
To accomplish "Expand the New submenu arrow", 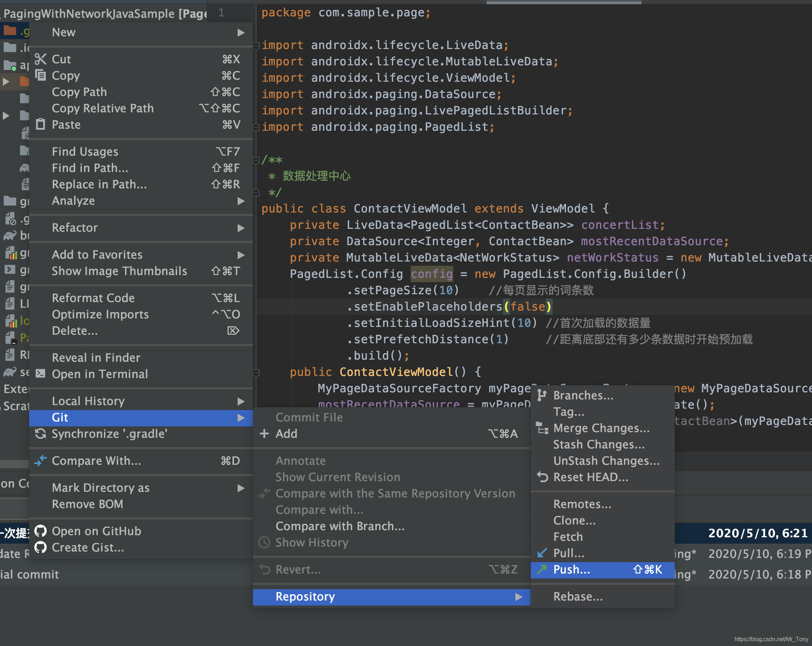I will pyautogui.click(x=241, y=33).
